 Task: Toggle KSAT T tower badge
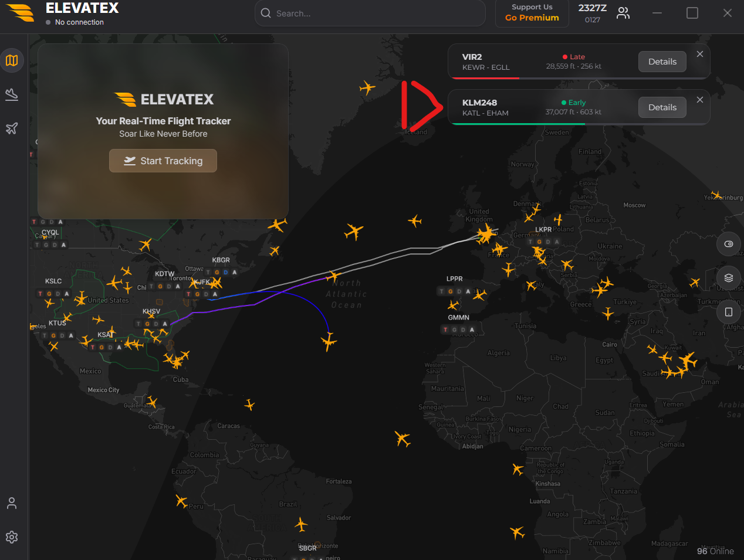(93, 347)
